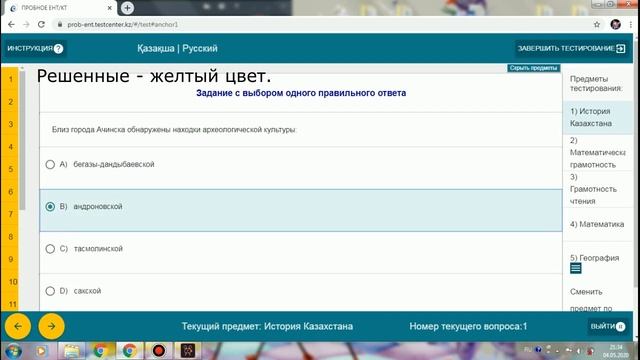Open the browser profile avatar
This screenshot has width=640, height=360.
(x=616, y=24)
